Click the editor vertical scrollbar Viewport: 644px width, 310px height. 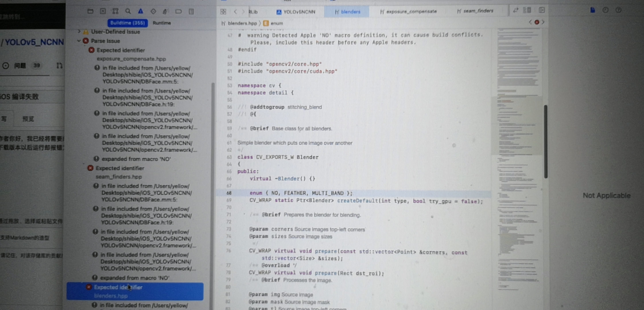pos(545,141)
